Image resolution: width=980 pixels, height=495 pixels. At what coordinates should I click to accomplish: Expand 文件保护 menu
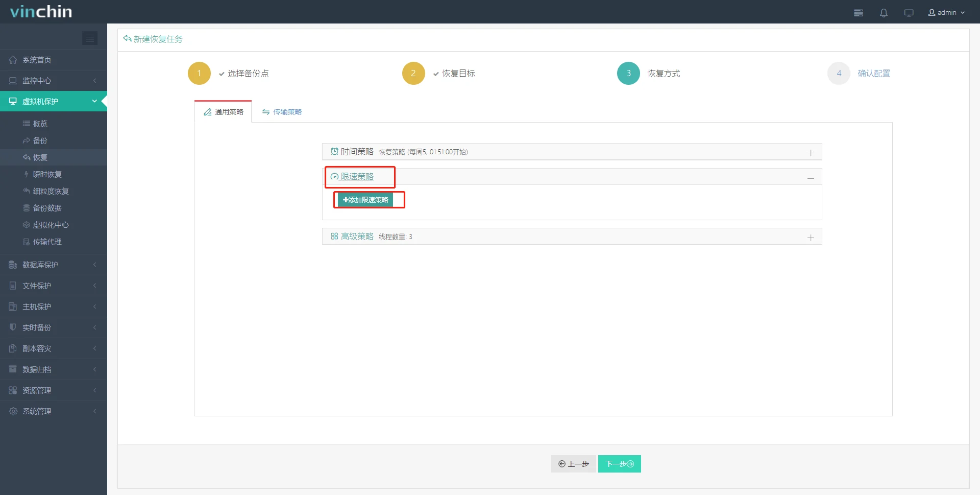click(54, 286)
